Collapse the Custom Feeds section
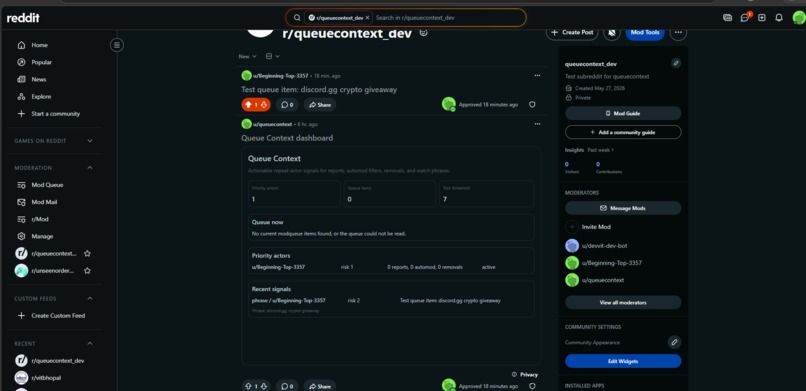806x391 pixels. click(x=90, y=299)
